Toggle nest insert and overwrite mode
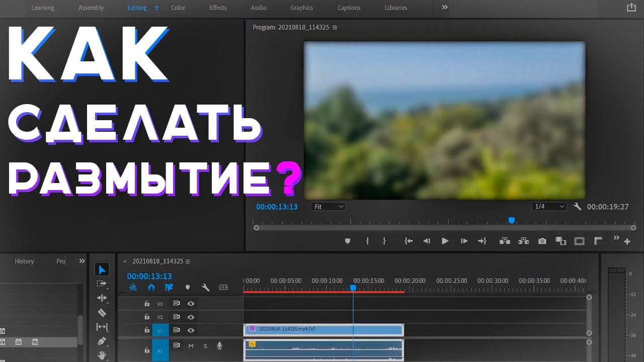Screen dimensions: 644x362 133,288
